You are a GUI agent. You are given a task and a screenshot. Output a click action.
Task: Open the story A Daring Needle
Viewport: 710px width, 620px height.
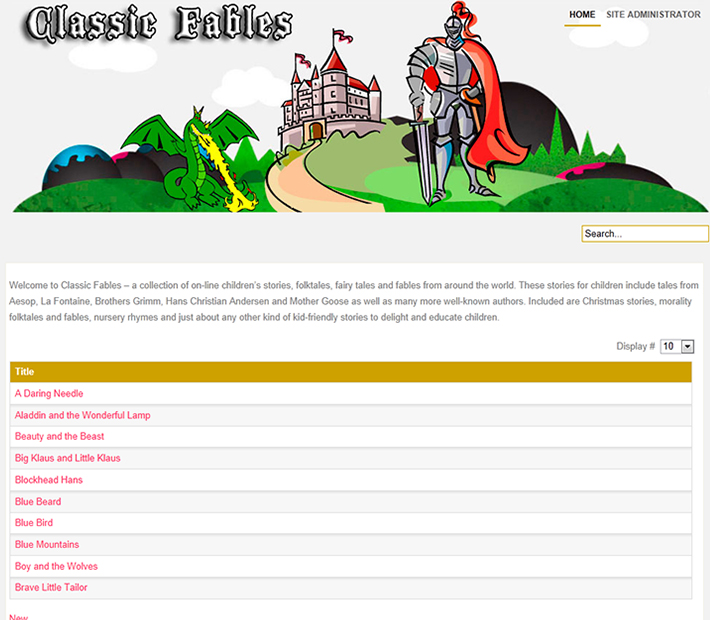pyautogui.click(x=49, y=394)
